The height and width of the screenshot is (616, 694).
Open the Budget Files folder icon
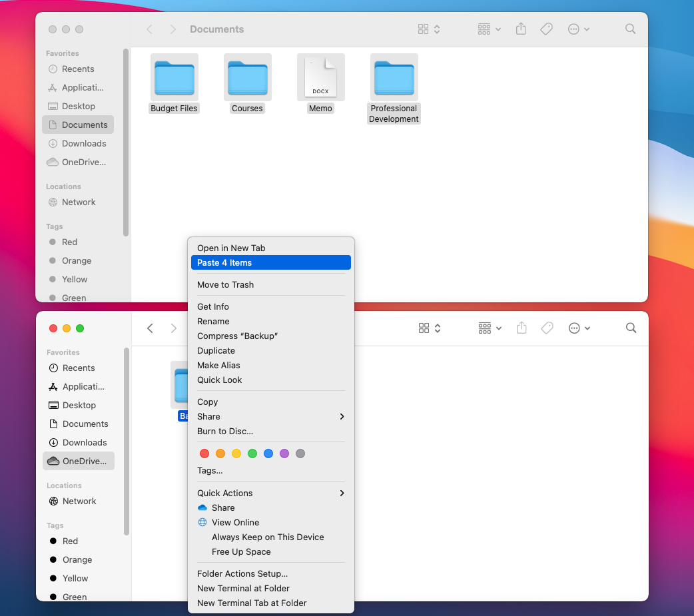pyautogui.click(x=174, y=78)
